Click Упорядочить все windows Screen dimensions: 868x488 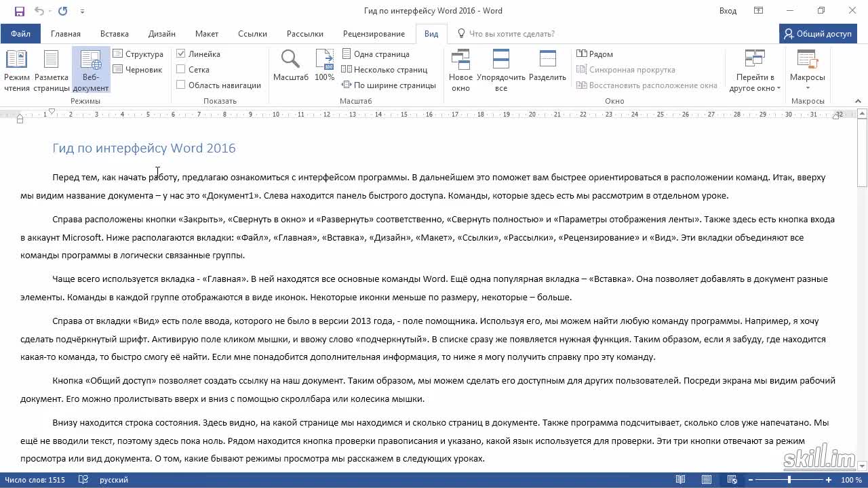coord(501,70)
